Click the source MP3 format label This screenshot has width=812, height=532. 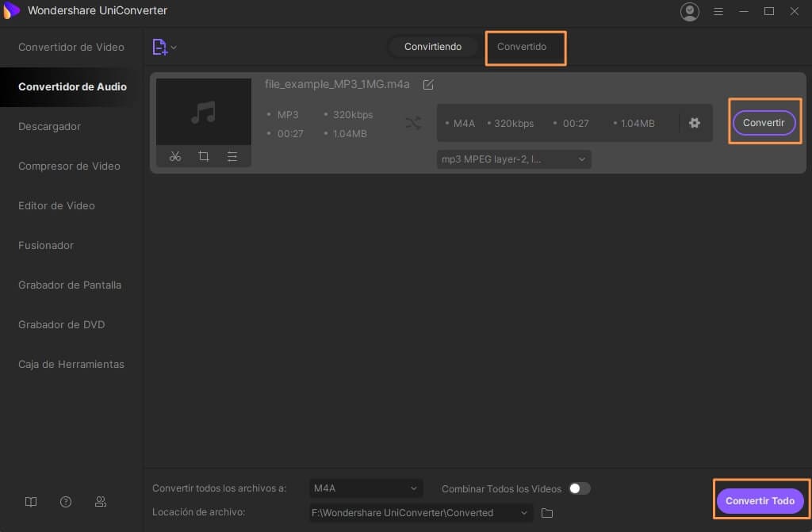click(x=288, y=114)
